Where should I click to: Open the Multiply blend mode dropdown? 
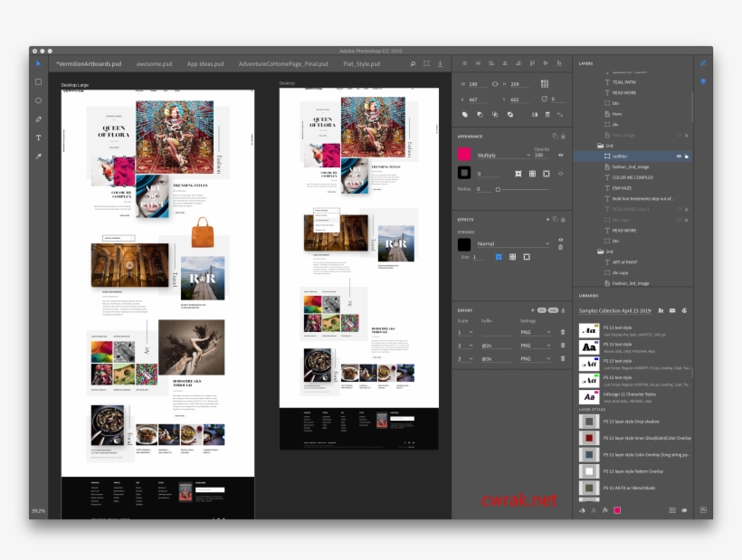503,155
